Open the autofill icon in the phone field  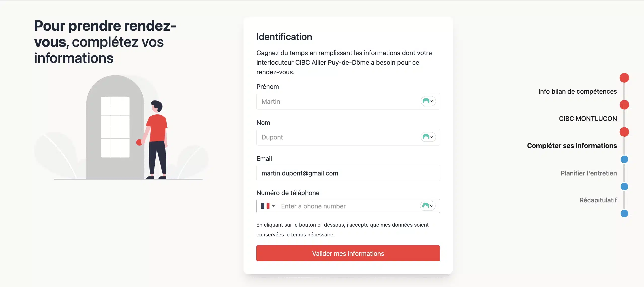(x=427, y=206)
